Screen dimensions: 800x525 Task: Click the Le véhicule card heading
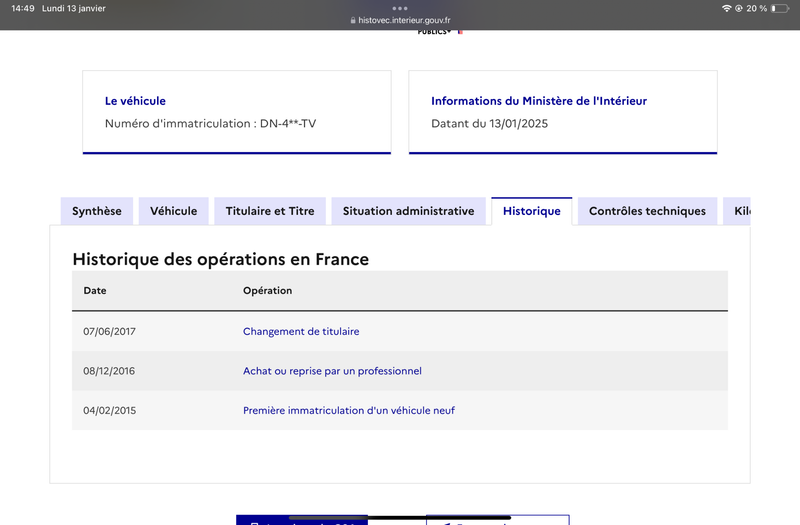(x=135, y=101)
